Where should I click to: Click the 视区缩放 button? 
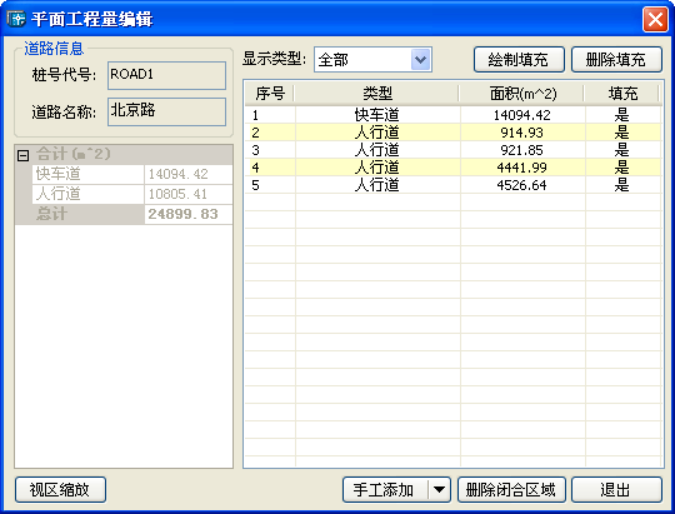tap(60, 490)
